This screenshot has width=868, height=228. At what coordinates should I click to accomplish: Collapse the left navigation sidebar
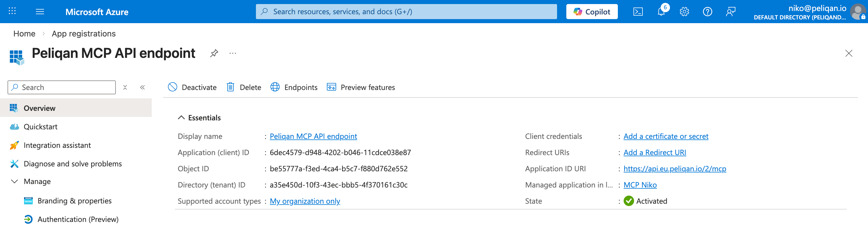coord(142,88)
